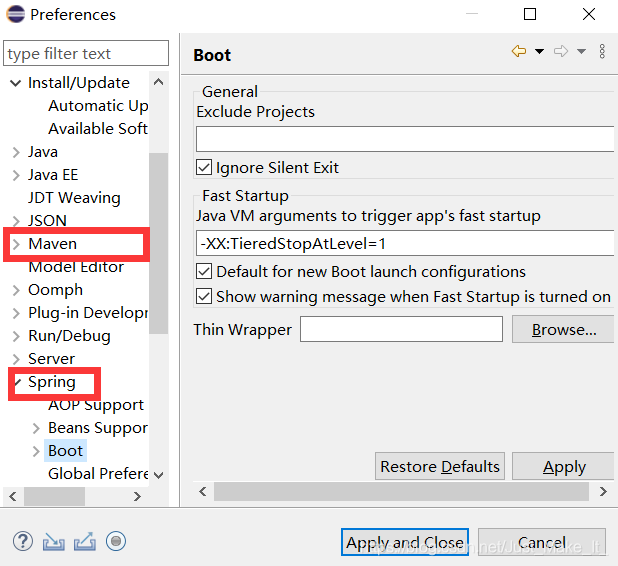Expand the Java tree node
This screenshot has height=566, width=618.
(x=16, y=152)
